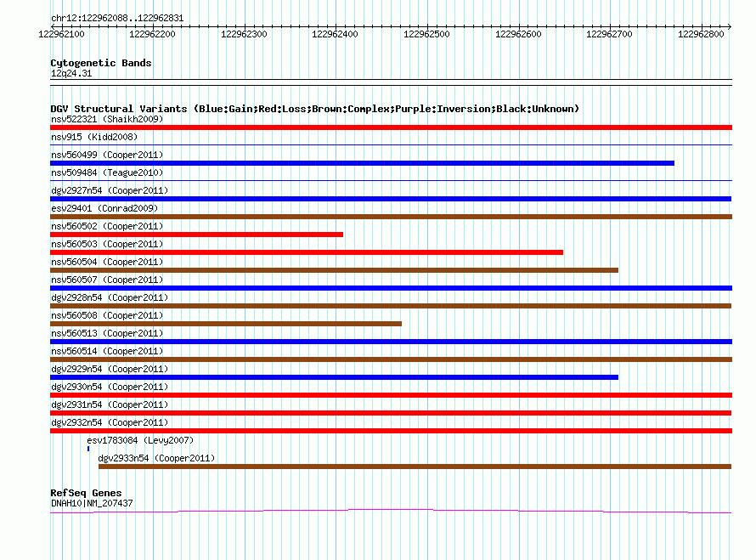Select the red dgv2931n54 loss bar

pos(391,413)
